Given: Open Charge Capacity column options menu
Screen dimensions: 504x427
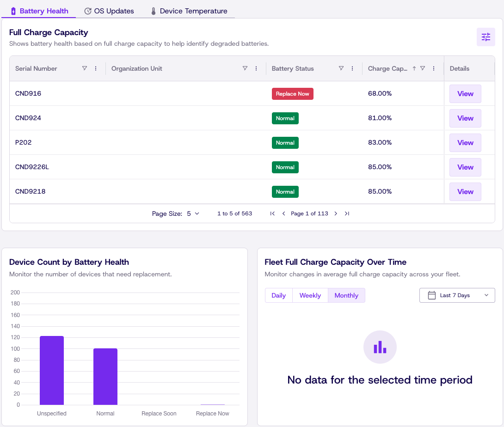Looking at the screenshot, I should click(434, 68).
